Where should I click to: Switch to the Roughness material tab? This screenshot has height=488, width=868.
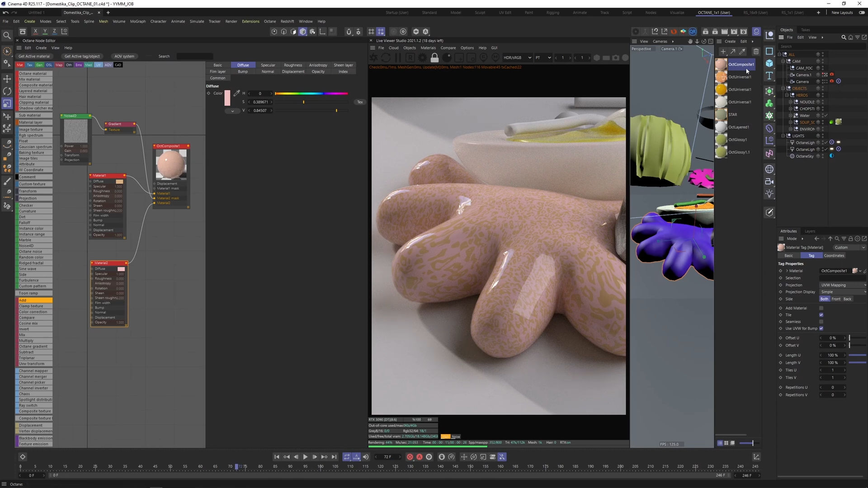pos(293,65)
